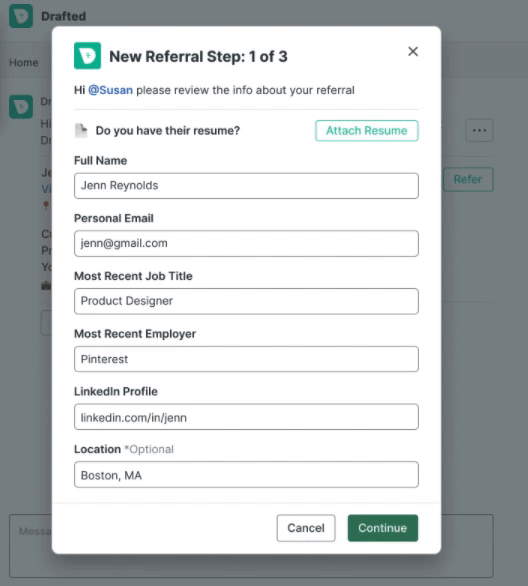528x586 pixels.
Task: Click the Cancel button
Action: point(306,528)
